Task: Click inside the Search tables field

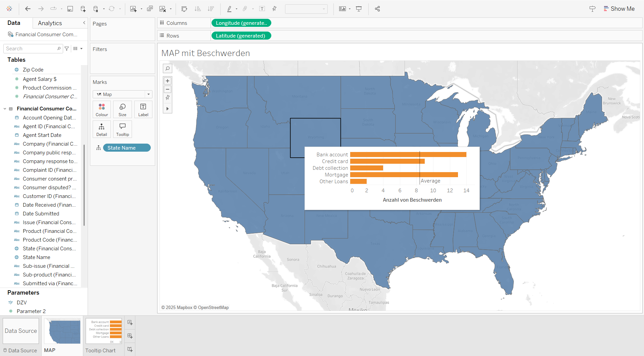Action: 30,48
